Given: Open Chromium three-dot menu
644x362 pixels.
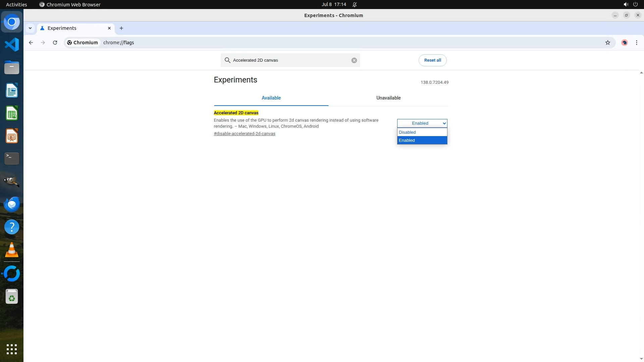Looking at the screenshot, I should [x=636, y=43].
